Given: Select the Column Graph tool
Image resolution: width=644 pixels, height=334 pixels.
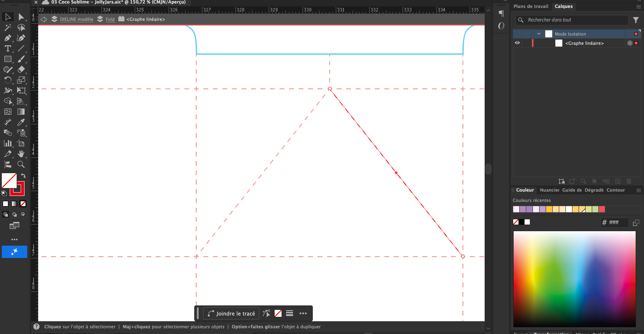Looking at the screenshot, I should tap(7, 143).
